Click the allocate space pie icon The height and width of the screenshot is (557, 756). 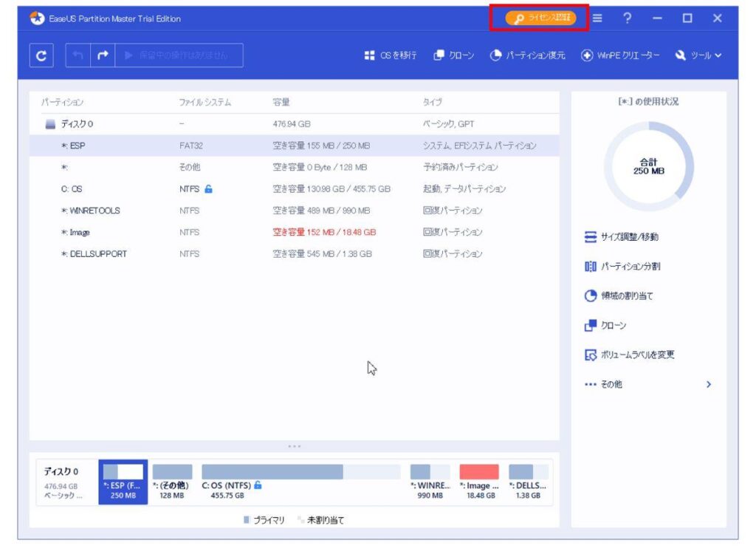[x=590, y=295]
